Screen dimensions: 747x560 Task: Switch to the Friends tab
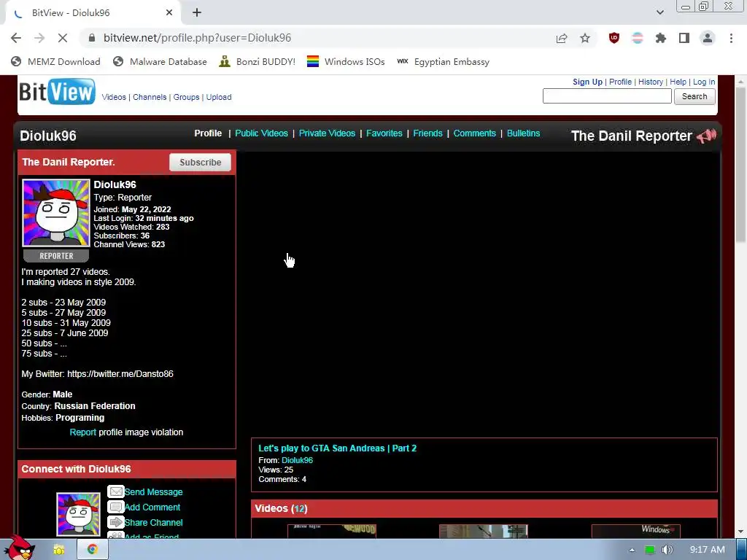point(427,133)
